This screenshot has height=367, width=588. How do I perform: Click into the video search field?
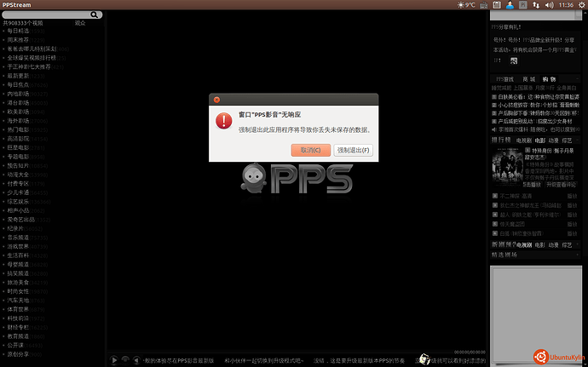click(47, 14)
